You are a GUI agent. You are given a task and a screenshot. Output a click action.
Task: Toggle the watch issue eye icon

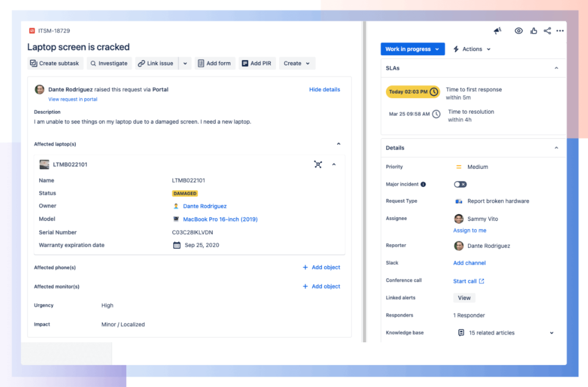519,31
